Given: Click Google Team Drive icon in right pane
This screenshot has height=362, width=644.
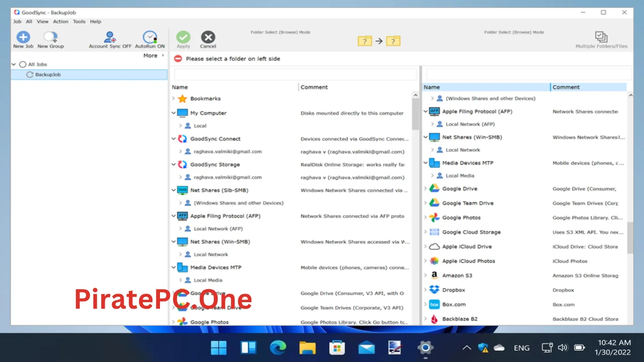Looking at the screenshot, I should coord(434,203).
